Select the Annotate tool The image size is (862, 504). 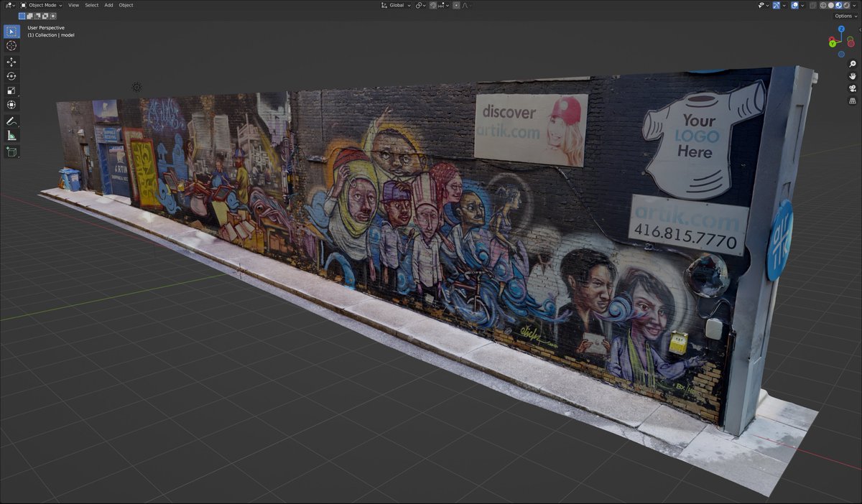click(11, 121)
